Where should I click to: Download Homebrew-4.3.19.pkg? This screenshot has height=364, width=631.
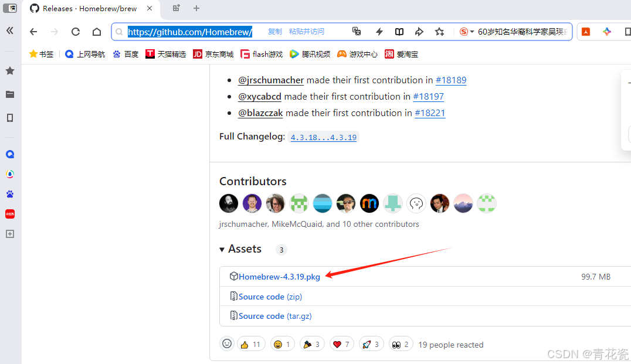click(279, 277)
